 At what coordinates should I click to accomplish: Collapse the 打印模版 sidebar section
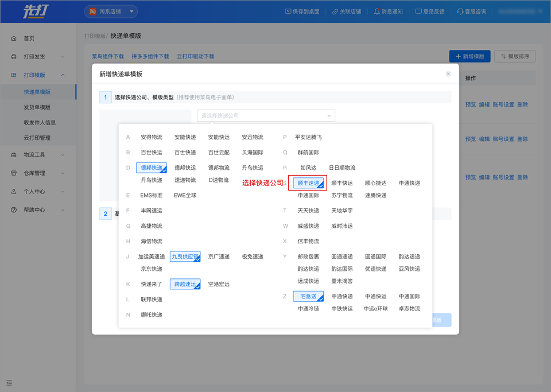[63, 75]
